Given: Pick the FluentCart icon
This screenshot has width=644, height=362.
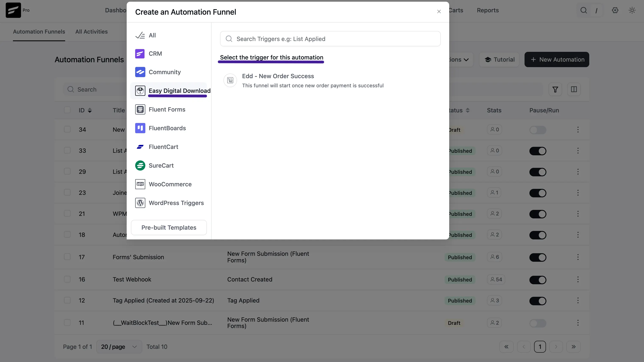Looking at the screenshot, I should coord(140,147).
